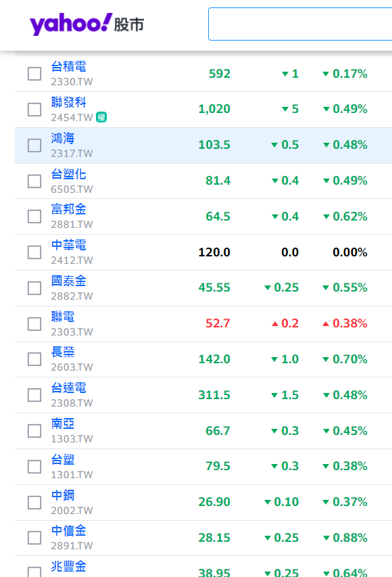The width and height of the screenshot is (392, 577).
Task: Go to 鴻海 stock details
Action: [x=62, y=139]
